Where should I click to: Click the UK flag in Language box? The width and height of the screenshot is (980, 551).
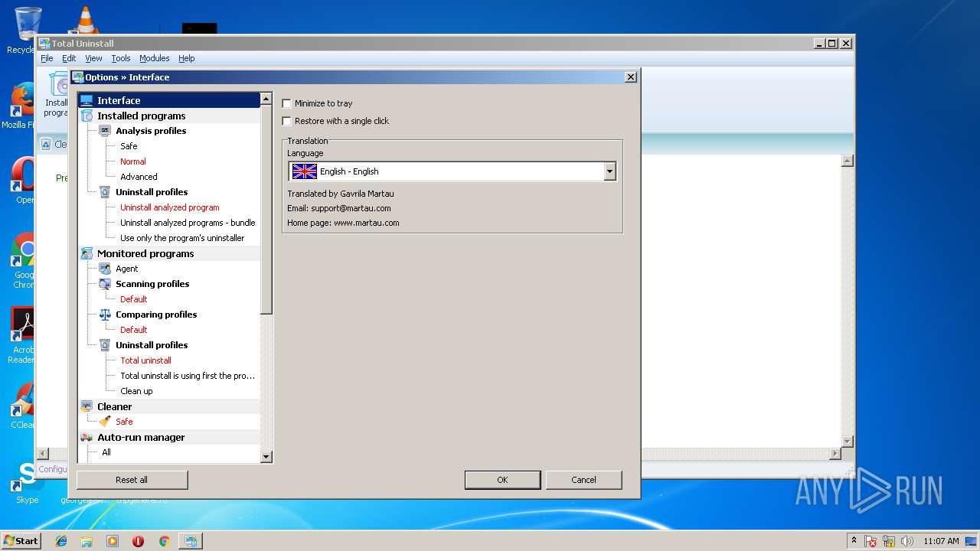[x=304, y=171]
